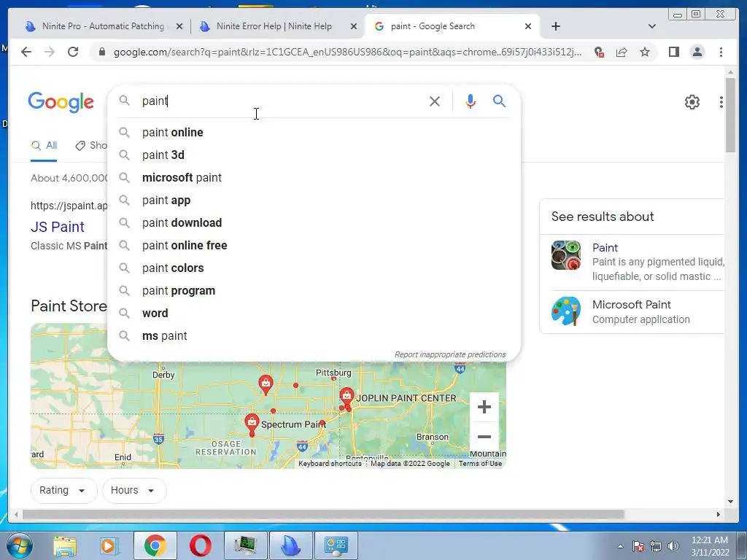
Task: Open Chrome three-dot menu
Action: click(721, 52)
